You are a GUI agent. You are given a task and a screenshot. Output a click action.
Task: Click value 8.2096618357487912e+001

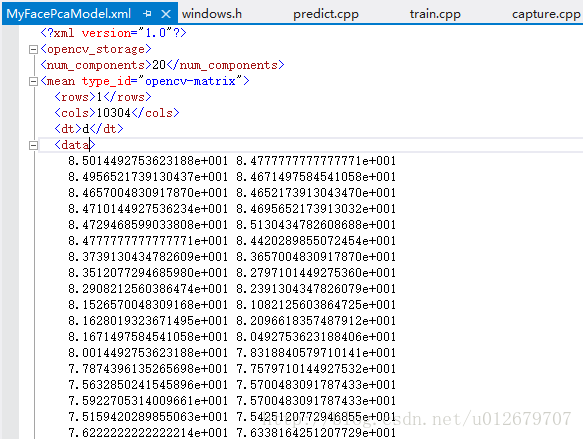(316, 321)
